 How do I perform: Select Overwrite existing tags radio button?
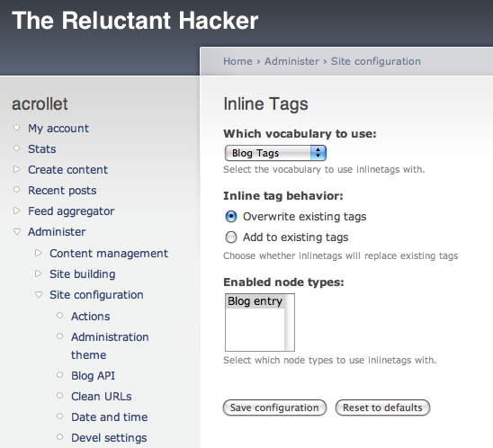[x=231, y=217]
